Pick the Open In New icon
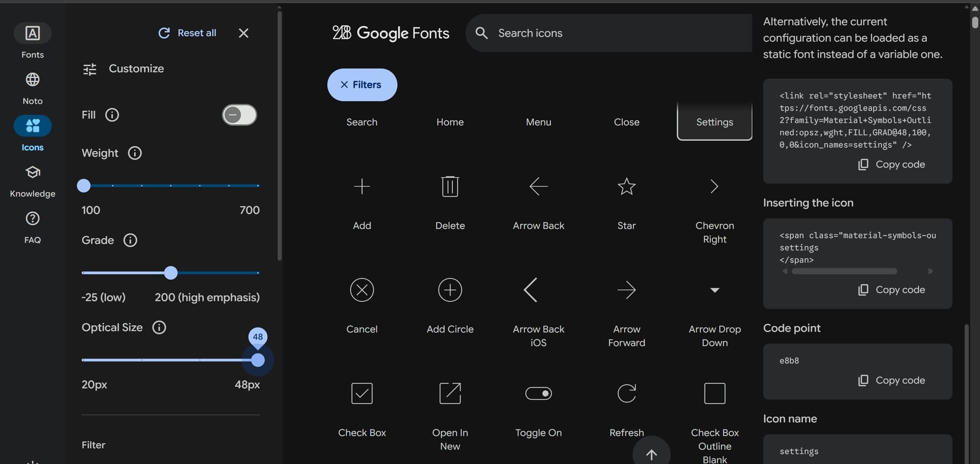This screenshot has height=464, width=980. [x=450, y=393]
